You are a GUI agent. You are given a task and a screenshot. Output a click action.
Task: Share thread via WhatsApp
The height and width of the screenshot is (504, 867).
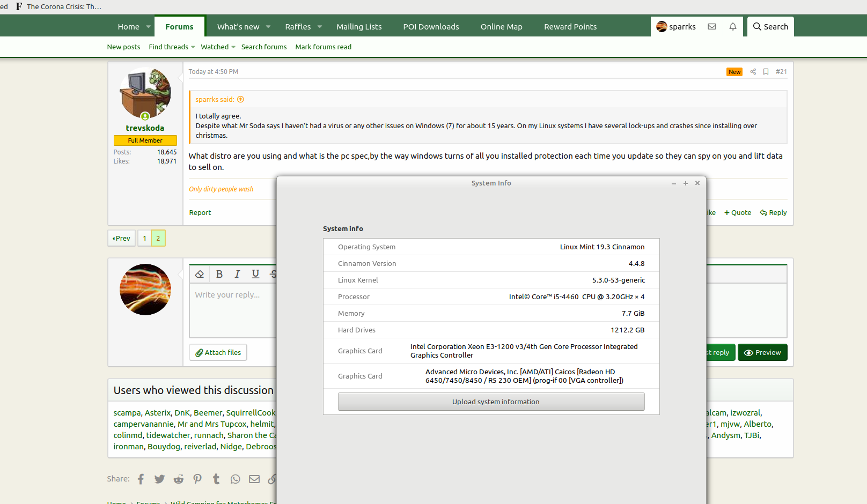[236, 479]
